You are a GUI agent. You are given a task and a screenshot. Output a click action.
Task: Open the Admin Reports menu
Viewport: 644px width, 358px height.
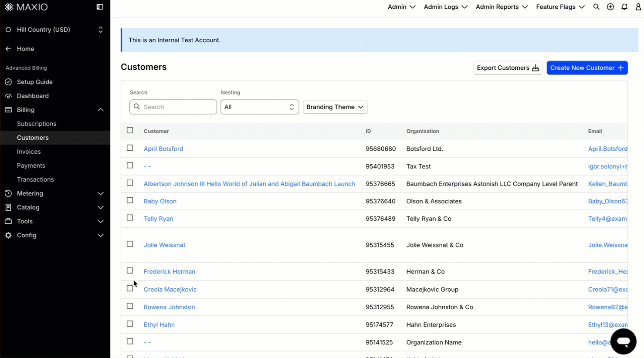click(x=502, y=7)
